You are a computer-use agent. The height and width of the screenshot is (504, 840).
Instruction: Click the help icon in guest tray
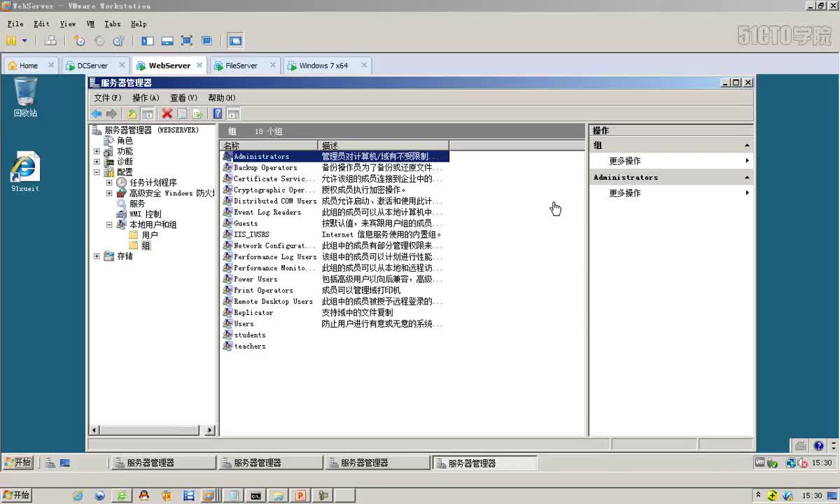click(818, 446)
